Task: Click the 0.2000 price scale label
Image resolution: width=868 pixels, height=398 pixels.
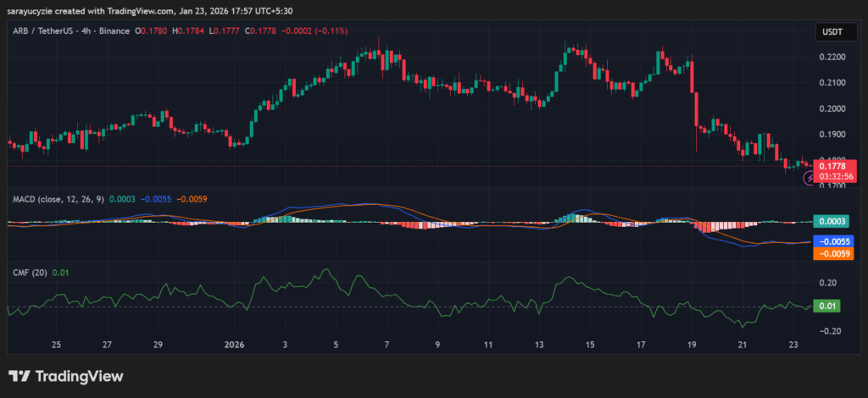Action: (830, 108)
